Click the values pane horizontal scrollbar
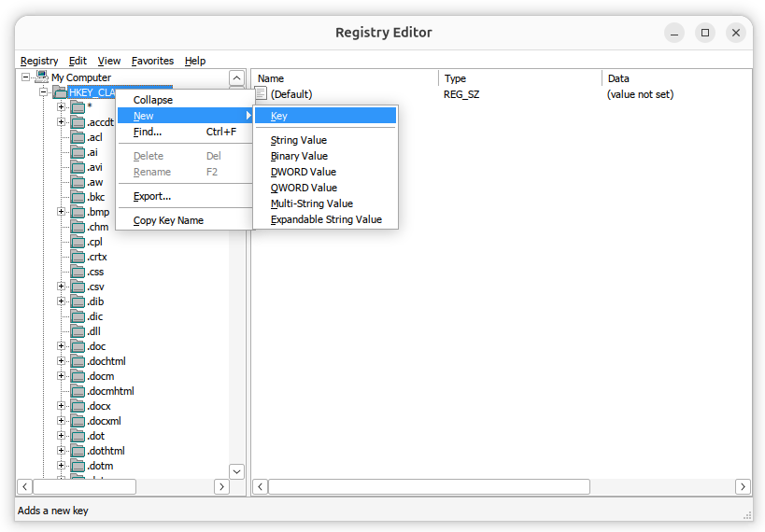765x532 pixels. click(430, 486)
